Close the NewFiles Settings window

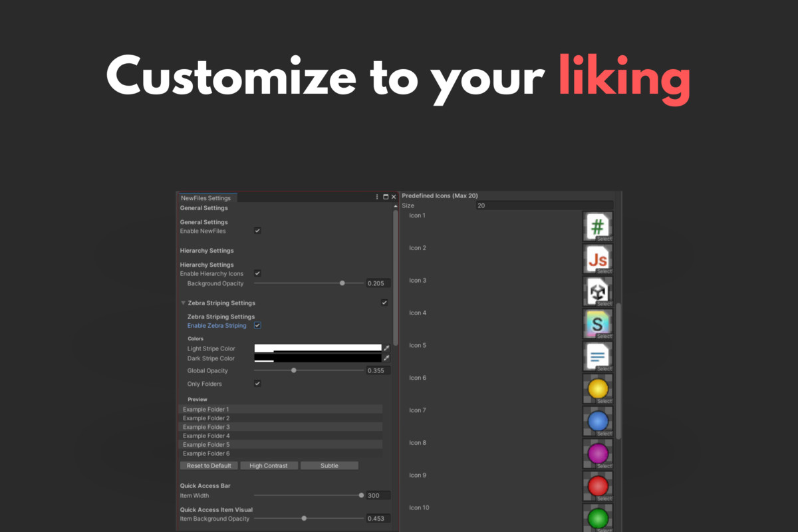coord(394,198)
